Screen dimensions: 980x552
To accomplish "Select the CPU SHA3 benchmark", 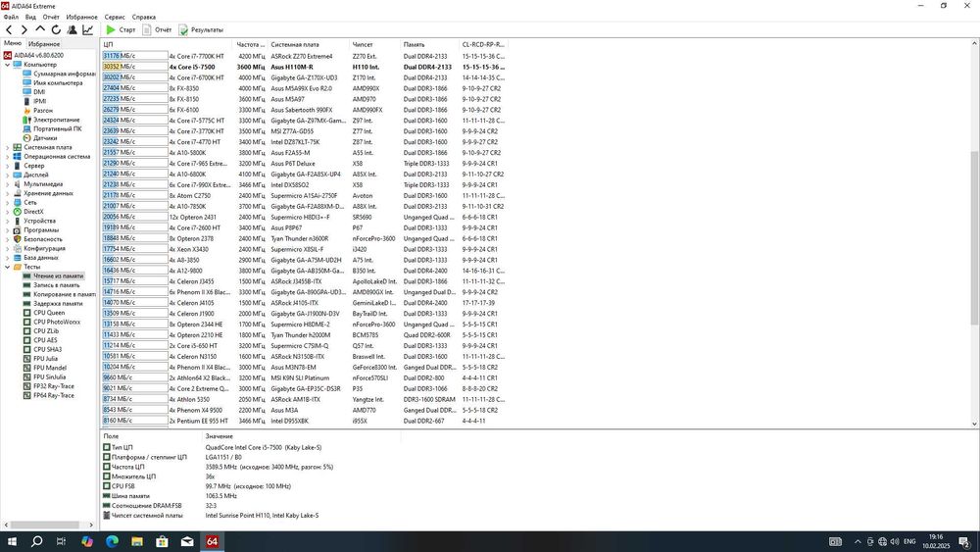I will coord(47,349).
